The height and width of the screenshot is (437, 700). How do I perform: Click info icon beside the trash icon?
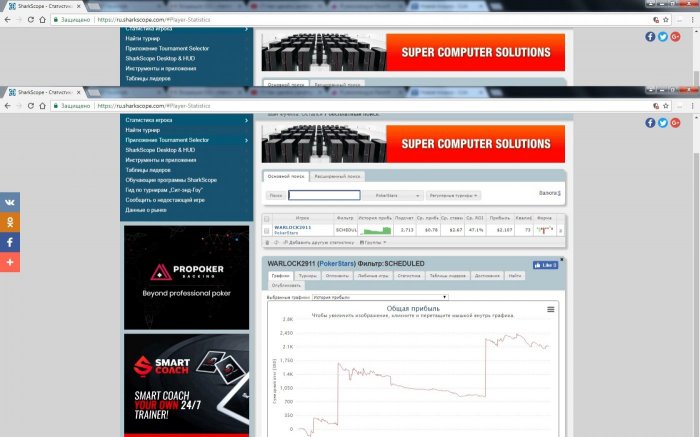tap(276, 242)
